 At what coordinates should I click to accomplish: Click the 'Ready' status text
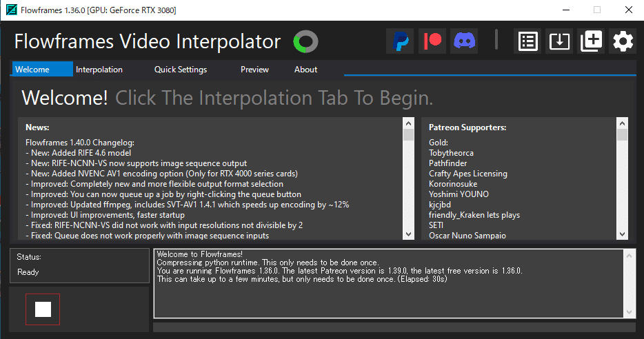click(28, 271)
